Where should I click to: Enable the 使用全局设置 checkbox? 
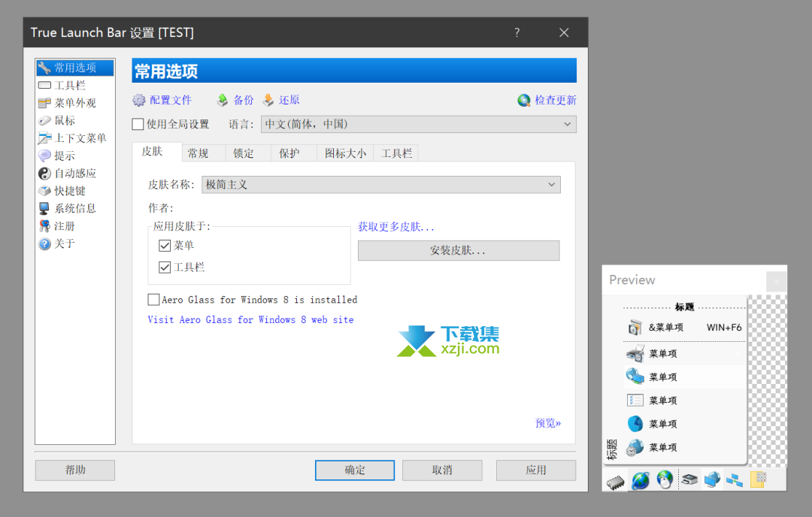(138, 124)
